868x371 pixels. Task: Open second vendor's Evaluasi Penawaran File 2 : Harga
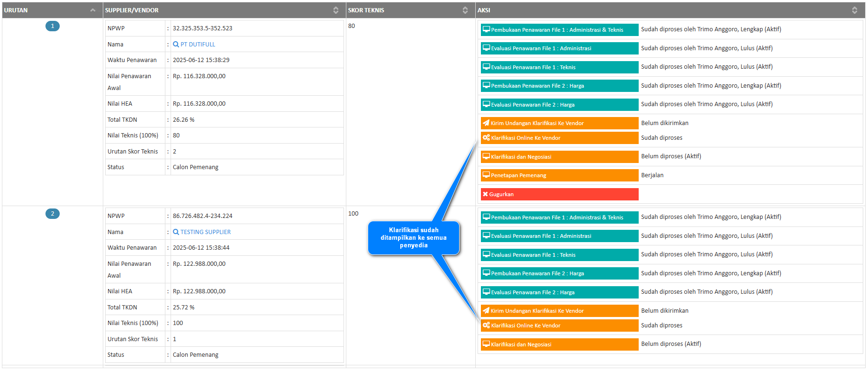(559, 292)
